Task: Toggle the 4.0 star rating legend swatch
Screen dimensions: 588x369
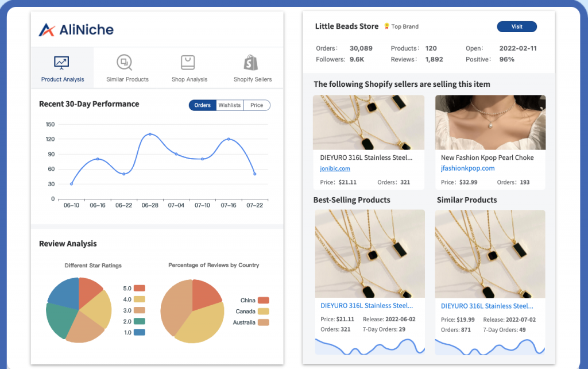Action: tap(140, 299)
